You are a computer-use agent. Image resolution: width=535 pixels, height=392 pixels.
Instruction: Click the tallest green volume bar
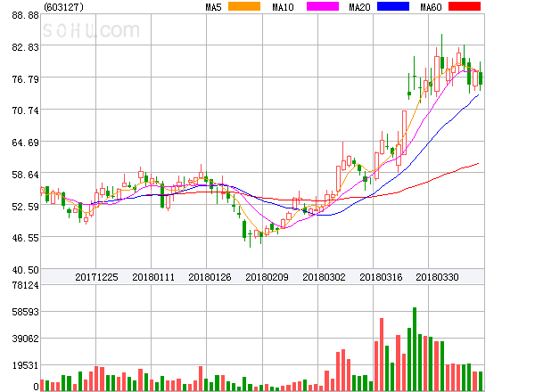point(415,349)
